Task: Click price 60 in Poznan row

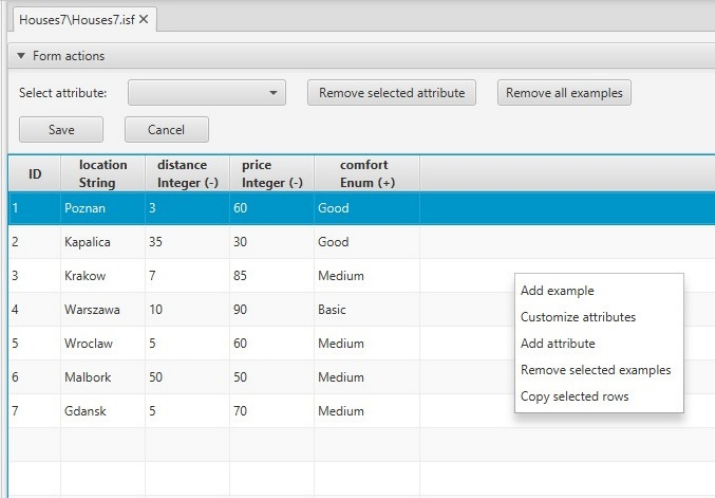Action: pyautogui.click(x=272, y=208)
